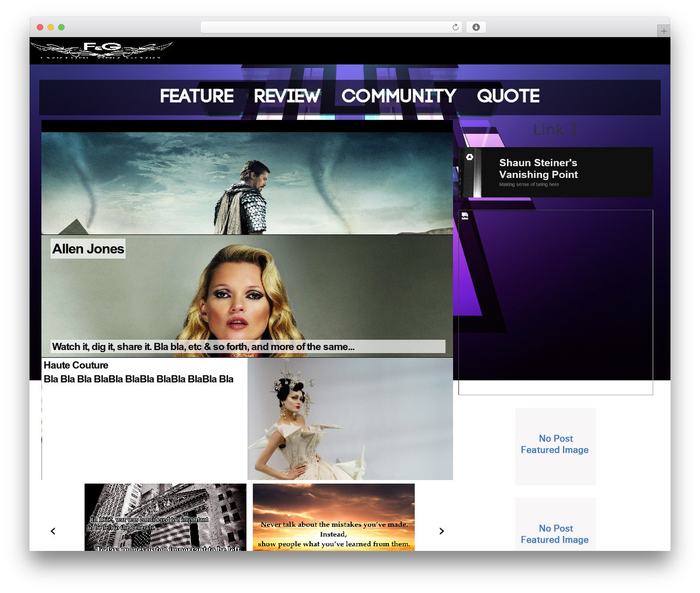
Task: Click the 'Making sense of being here' tagline
Action: [x=529, y=184]
